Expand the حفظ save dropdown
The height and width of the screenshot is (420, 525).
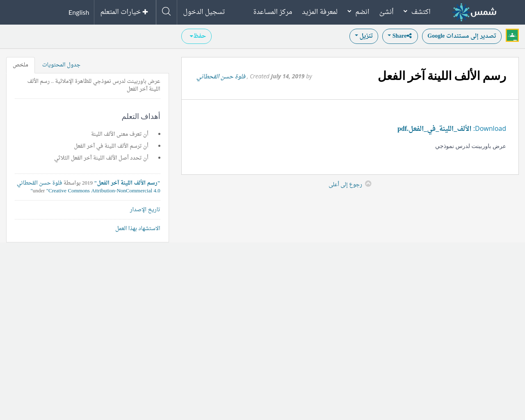coord(196,36)
